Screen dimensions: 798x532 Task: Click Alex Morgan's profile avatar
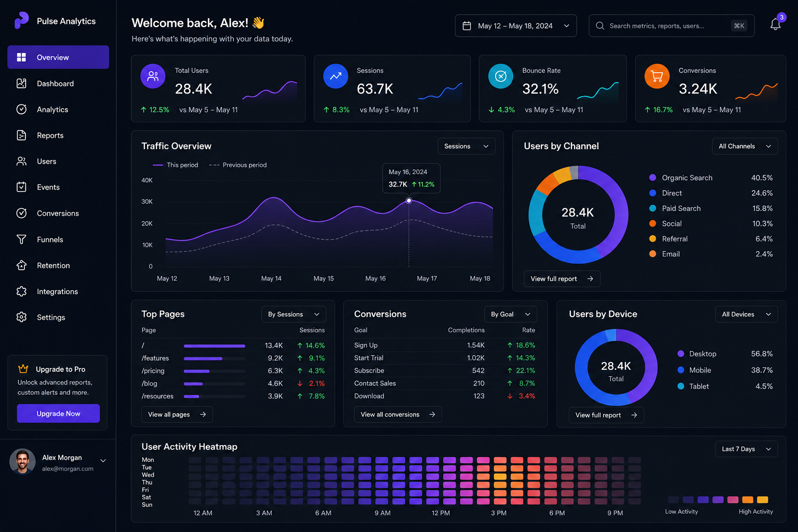(22, 461)
